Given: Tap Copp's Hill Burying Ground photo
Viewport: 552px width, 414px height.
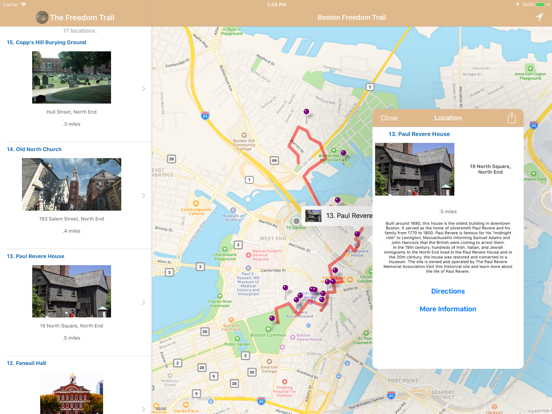Looking at the screenshot, I should tap(71, 77).
